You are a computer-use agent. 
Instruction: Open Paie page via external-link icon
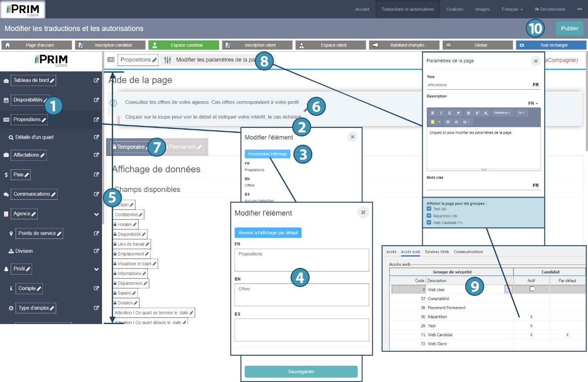(x=96, y=175)
